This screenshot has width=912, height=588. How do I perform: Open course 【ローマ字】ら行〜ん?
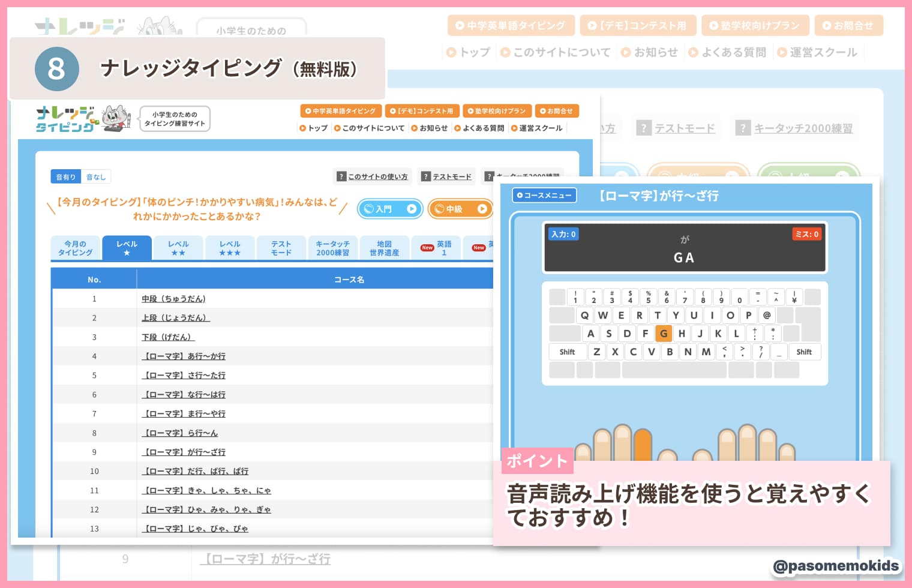click(x=180, y=433)
